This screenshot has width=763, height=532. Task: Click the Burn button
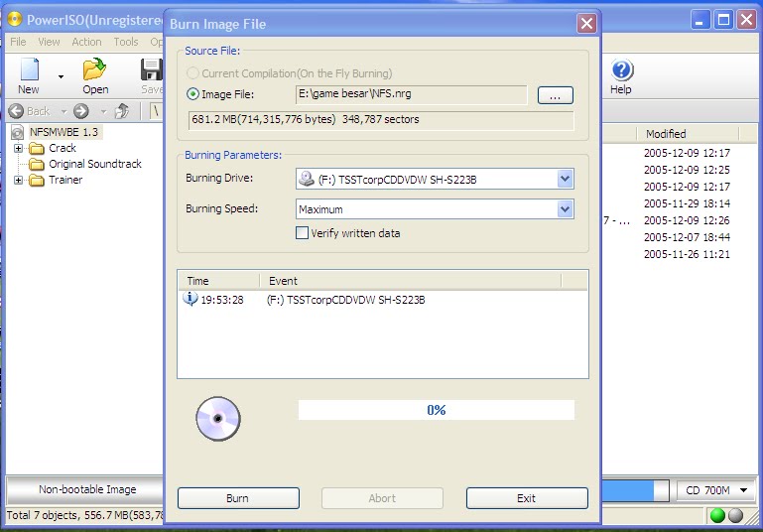click(x=238, y=498)
